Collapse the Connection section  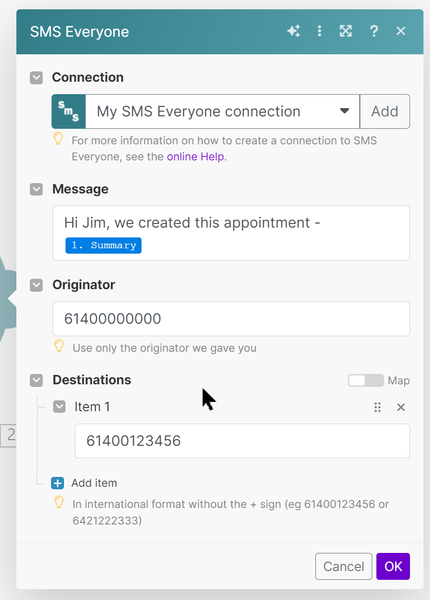[x=36, y=78]
